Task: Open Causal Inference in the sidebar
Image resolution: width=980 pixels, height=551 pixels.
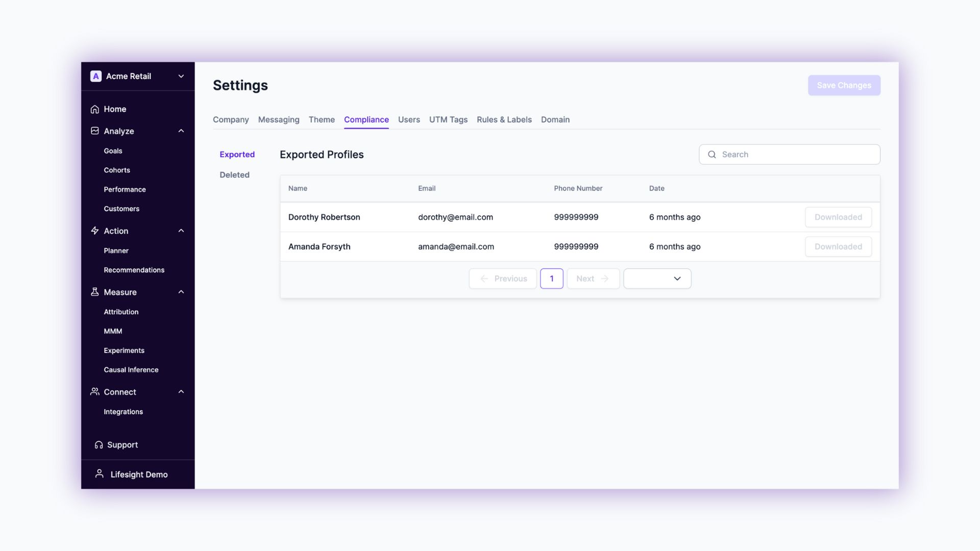Action: pyautogui.click(x=131, y=370)
